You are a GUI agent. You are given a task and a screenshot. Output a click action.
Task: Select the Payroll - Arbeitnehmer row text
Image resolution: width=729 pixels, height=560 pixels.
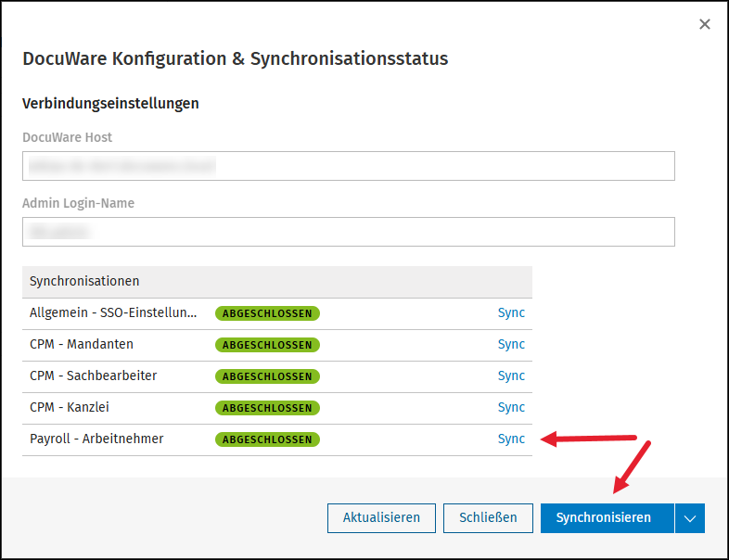point(96,439)
